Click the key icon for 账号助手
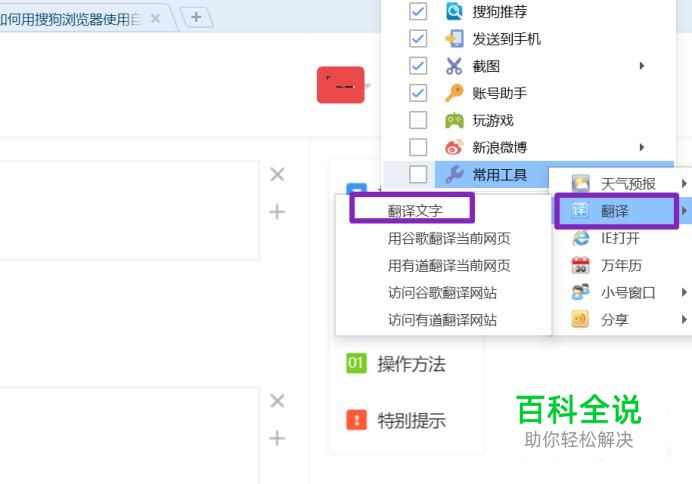Image resolution: width=692 pixels, height=484 pixels. point(454,93)
